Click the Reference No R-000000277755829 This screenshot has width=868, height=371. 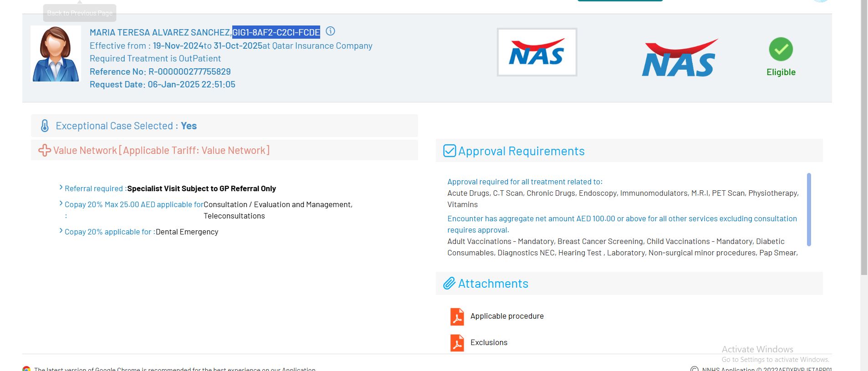[160, 71]
